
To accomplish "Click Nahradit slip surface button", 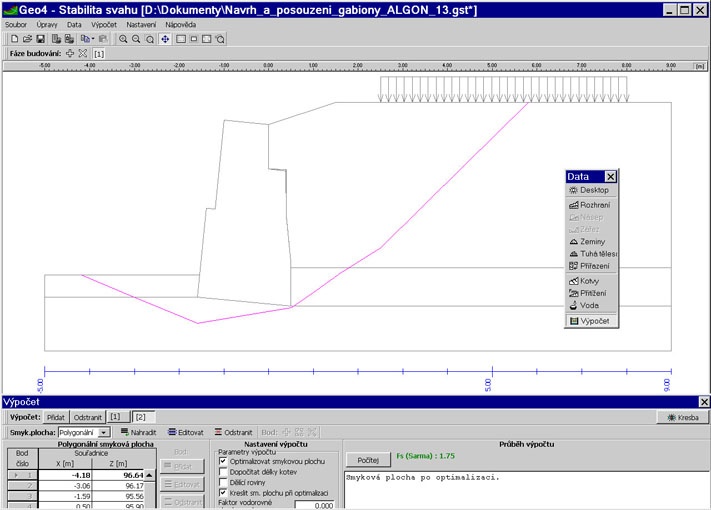I will [x=139, y=432].
